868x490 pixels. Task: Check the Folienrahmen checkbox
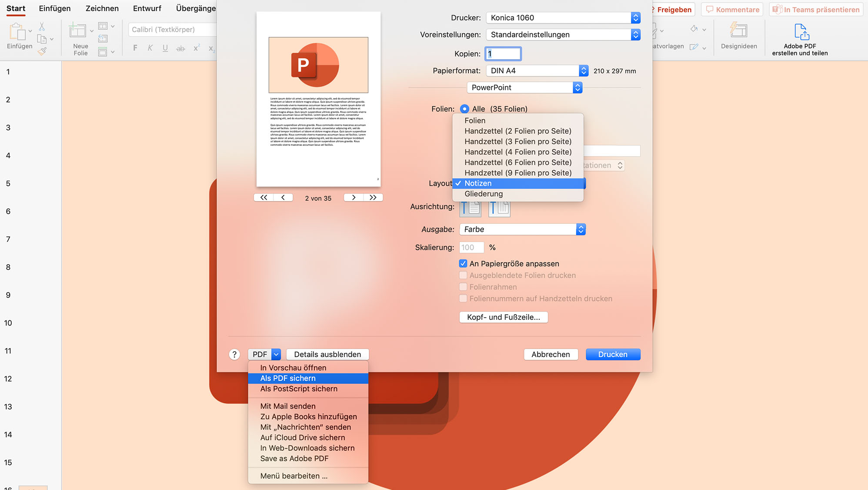[x=463, y=287]
